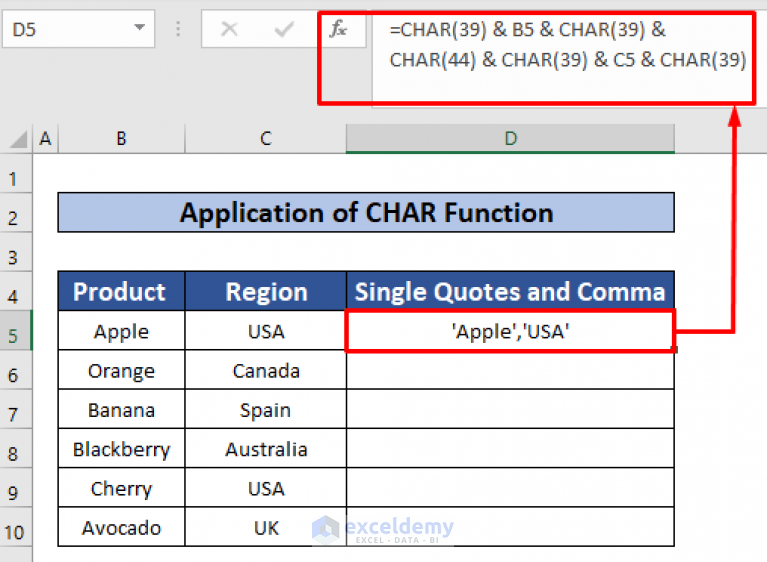
Task: Select the 'Apple' cell
Action: point(121,331)
